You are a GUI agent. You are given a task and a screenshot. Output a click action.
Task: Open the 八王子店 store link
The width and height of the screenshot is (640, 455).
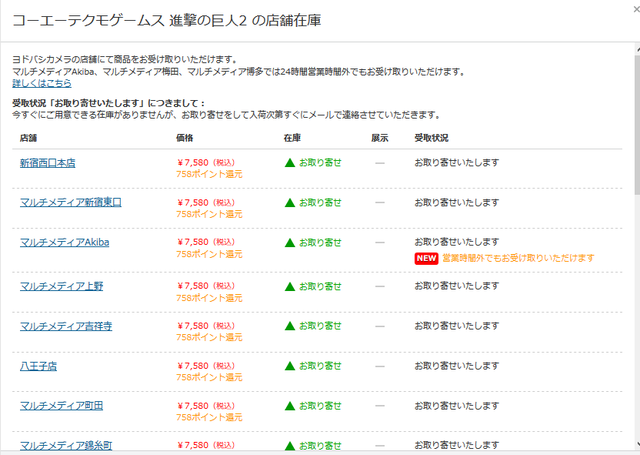[x=38, y=366]
